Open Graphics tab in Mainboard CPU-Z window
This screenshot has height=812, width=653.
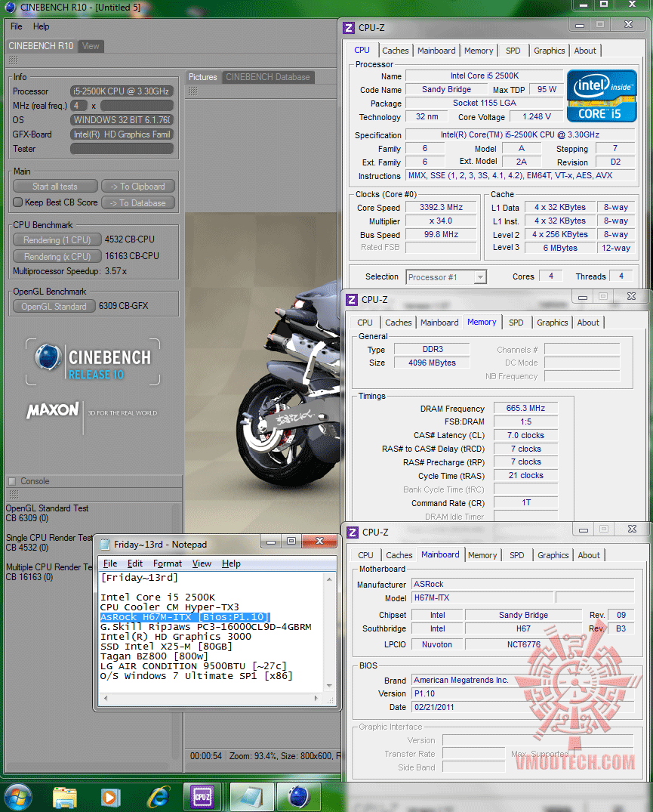pyautogui.click(x=553, y=555)
